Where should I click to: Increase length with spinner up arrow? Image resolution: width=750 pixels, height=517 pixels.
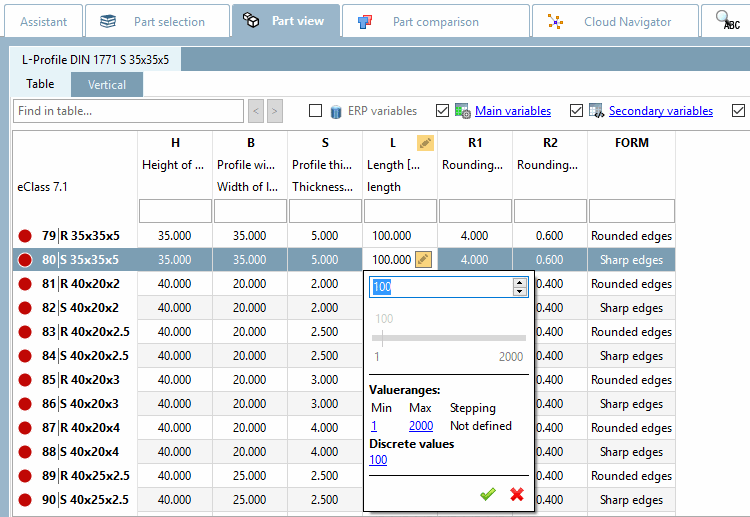coord(518,283)
